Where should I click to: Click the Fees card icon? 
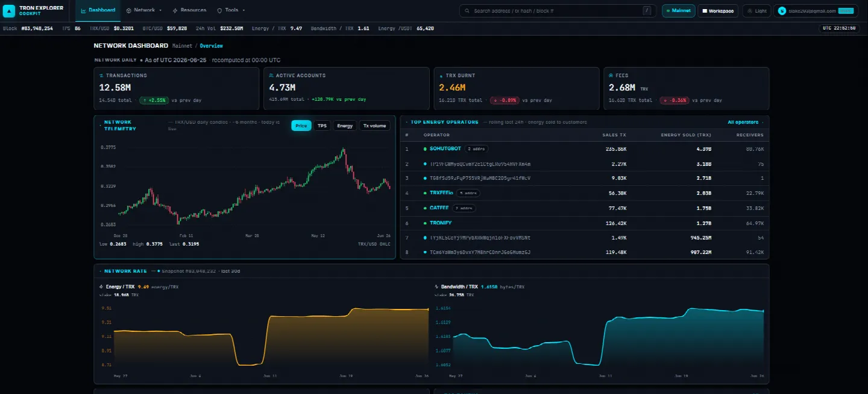coord(611,75)
